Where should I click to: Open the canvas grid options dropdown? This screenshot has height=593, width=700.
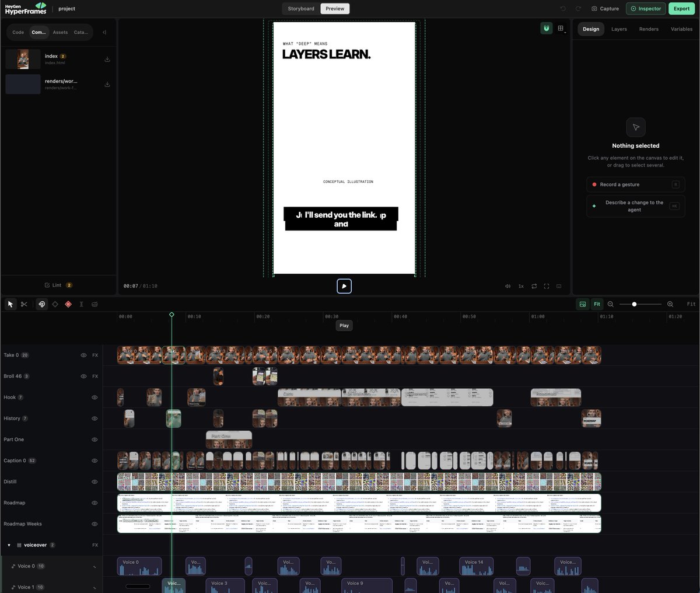click(561, 29)
